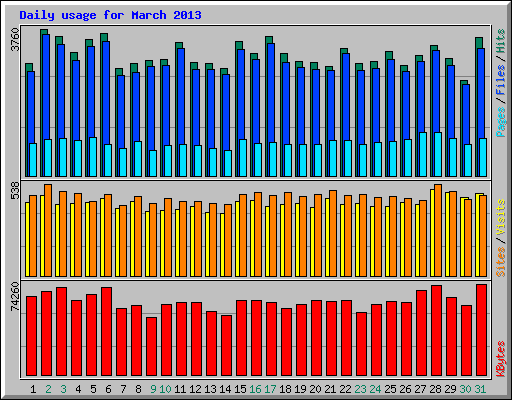
Task: Click the 3760 axis value
Action: (x=15, y=40)
